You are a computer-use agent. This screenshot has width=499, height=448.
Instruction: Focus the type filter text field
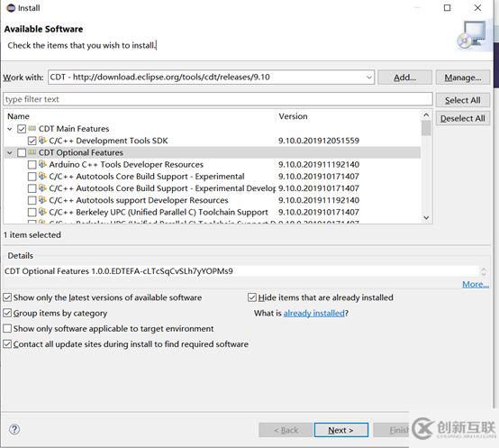point(218,99)
